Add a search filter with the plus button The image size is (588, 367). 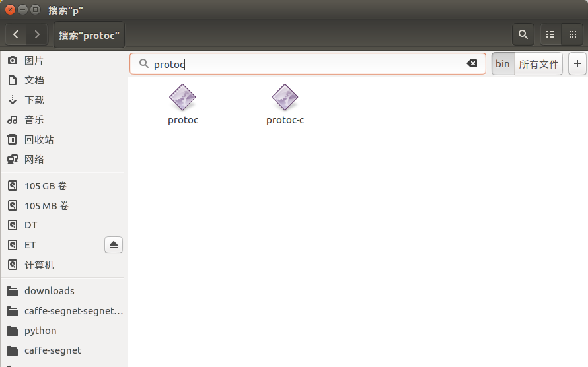point(577,63)
